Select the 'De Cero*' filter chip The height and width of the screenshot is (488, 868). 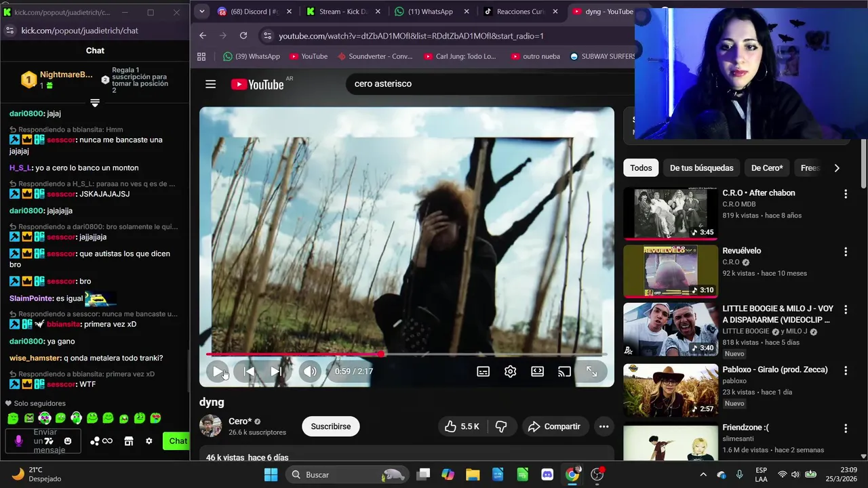tap(767, 168)
